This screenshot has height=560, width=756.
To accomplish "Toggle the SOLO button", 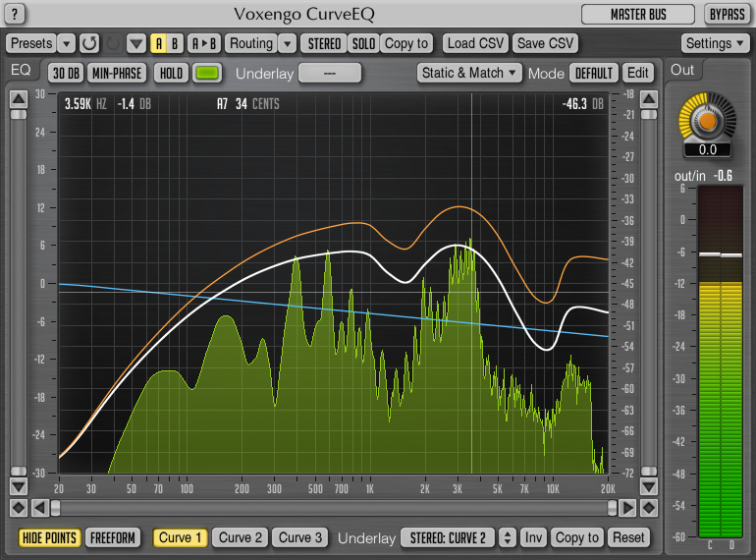I will tap(363, 43).
